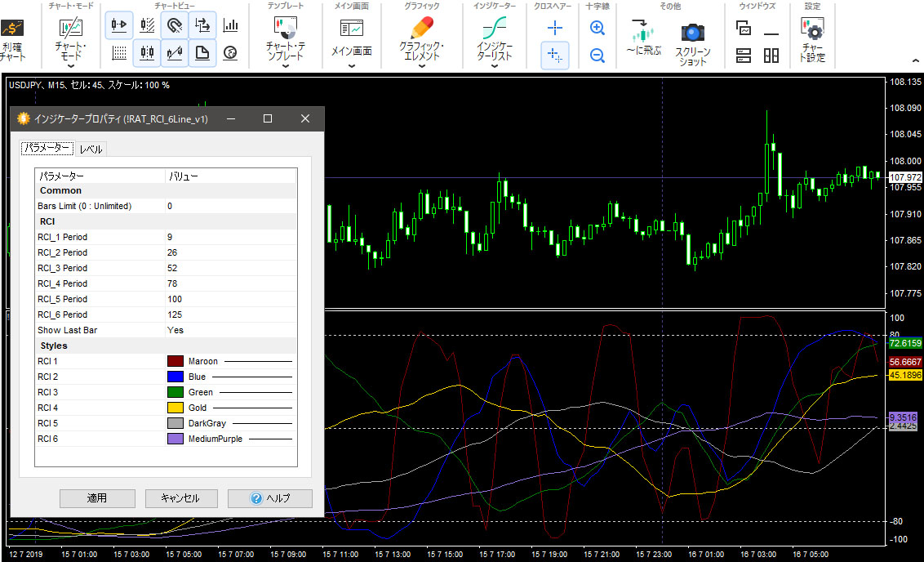Click the Maroon color swatch for RCI 1
The image size is (924, 562).
click(175, 361)
